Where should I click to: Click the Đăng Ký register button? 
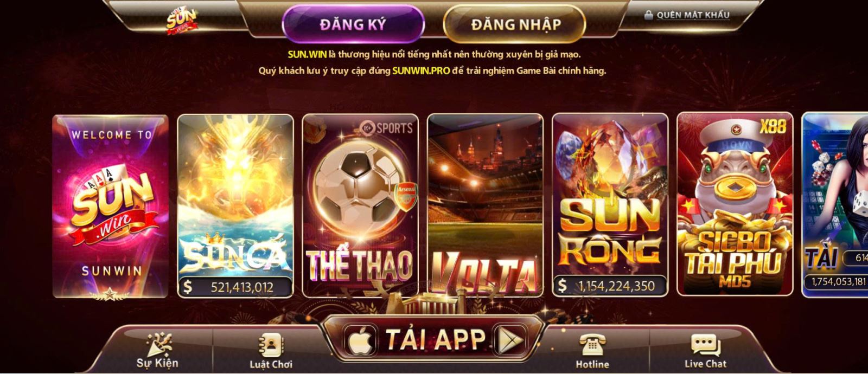[x=353, y=24]
